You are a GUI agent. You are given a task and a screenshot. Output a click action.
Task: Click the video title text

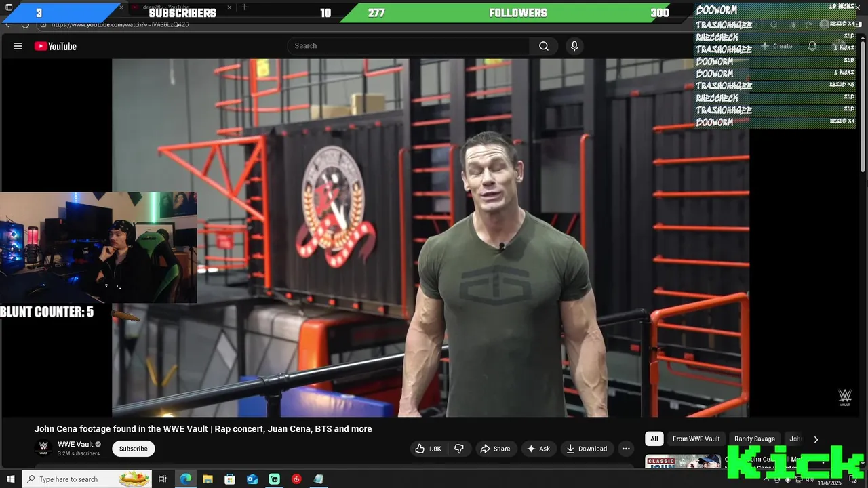pyautogui.click(x=203, y=429)
